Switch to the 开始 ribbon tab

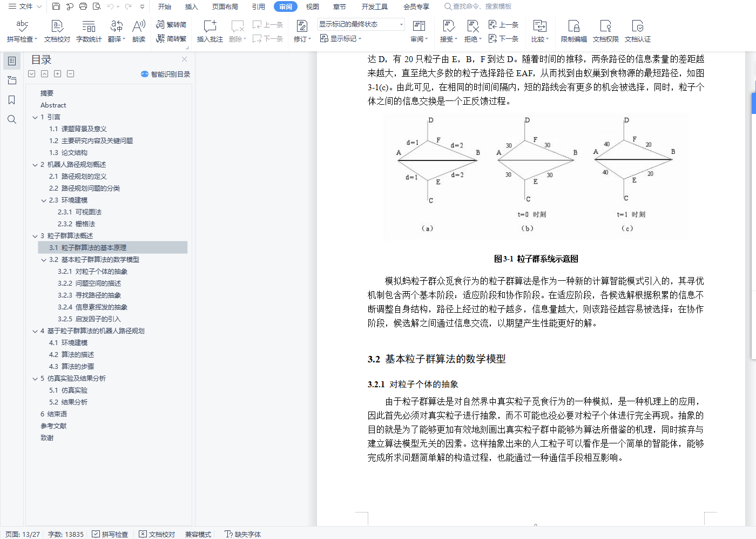165,6
